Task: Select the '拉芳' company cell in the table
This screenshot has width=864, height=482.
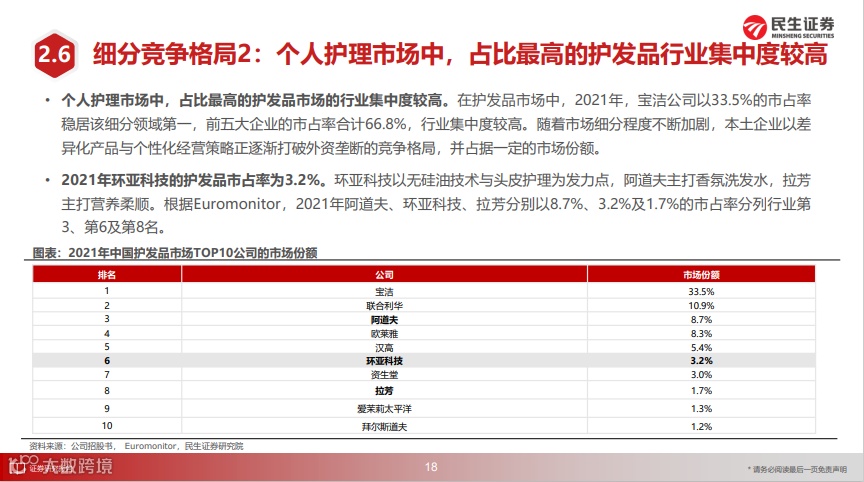Action: [x=384, y=391]
